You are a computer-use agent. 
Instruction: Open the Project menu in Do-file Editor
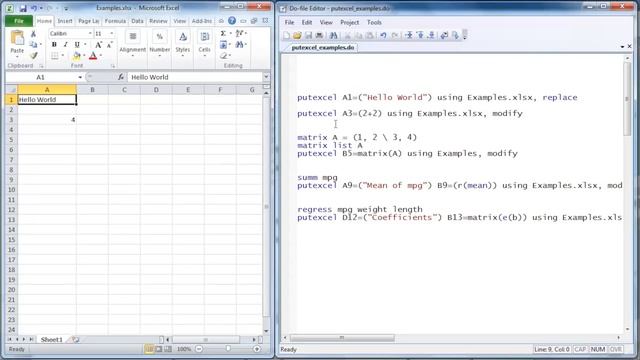(x=349, y=22)
